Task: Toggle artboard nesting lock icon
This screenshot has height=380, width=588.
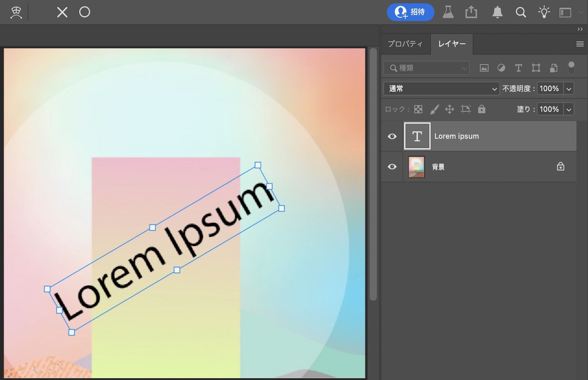Action: pyautogui.click(x=466, y=109)
